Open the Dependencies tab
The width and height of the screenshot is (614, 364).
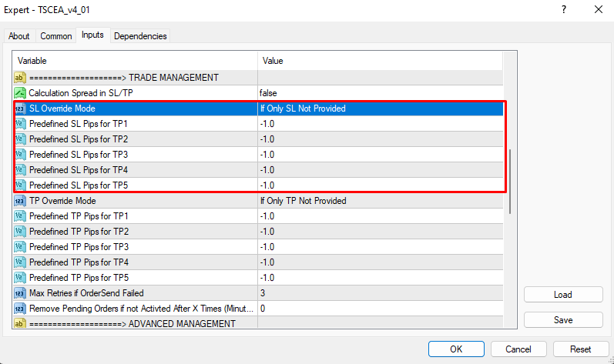(140, 36)
